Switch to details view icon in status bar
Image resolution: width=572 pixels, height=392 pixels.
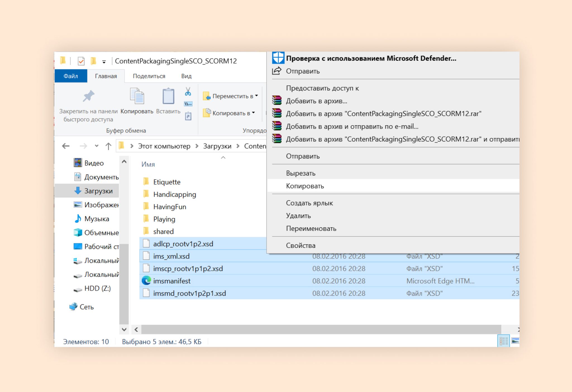coord(503,341)
